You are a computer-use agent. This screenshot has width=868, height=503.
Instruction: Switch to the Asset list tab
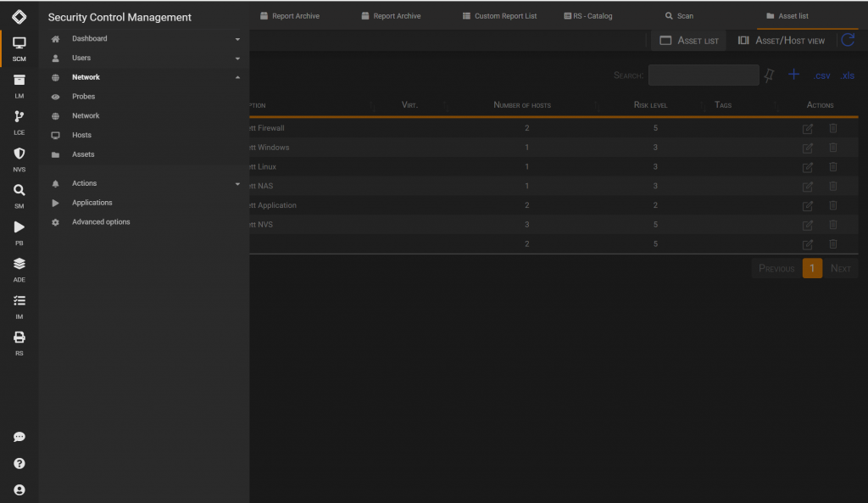click(x=787, y=16)
